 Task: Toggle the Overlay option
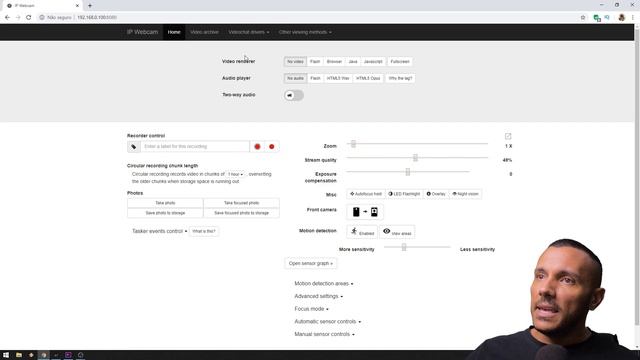point(436,194)
